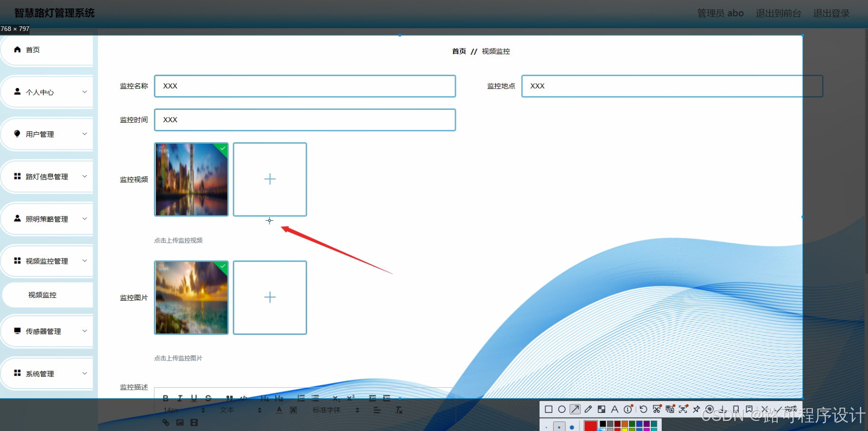Pick the black color swatch
The height and width of the screenshot is (431, 868).
603,424
